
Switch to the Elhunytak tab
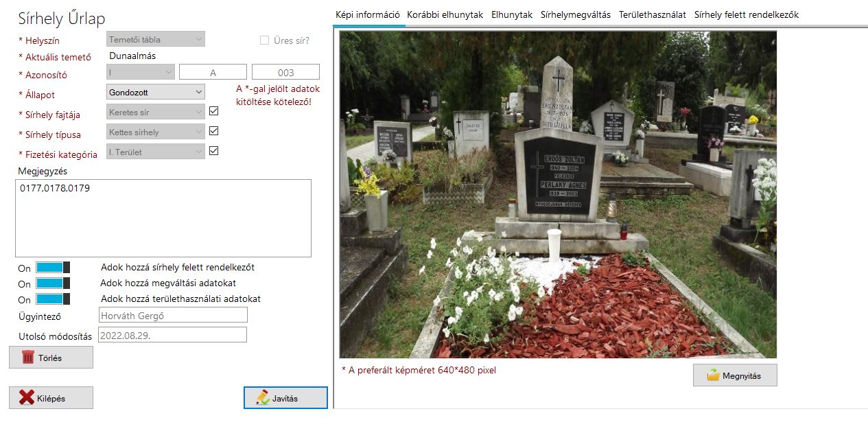pyautogui.click(x=511, y=14)
